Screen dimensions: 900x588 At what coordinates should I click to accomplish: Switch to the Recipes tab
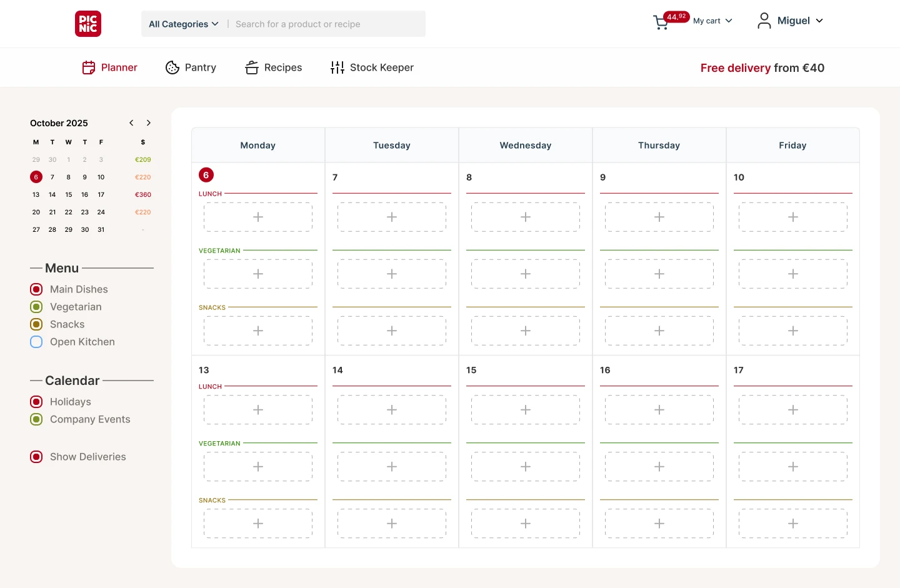tap(282, 67)
